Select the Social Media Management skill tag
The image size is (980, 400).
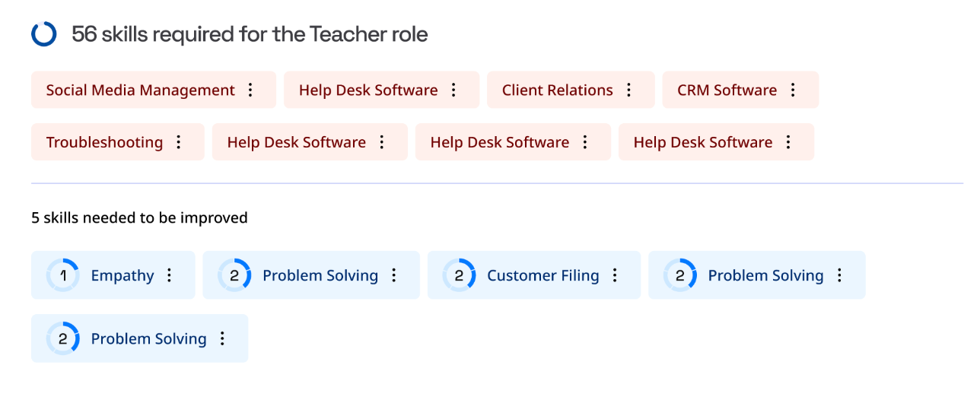click(x=140, y=90)
